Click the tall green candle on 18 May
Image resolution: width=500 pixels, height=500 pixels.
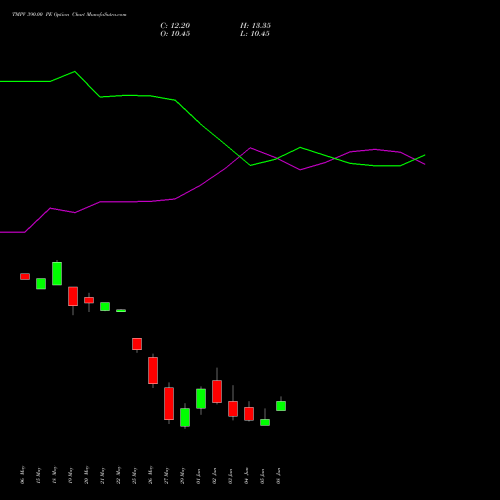[57, 273]
